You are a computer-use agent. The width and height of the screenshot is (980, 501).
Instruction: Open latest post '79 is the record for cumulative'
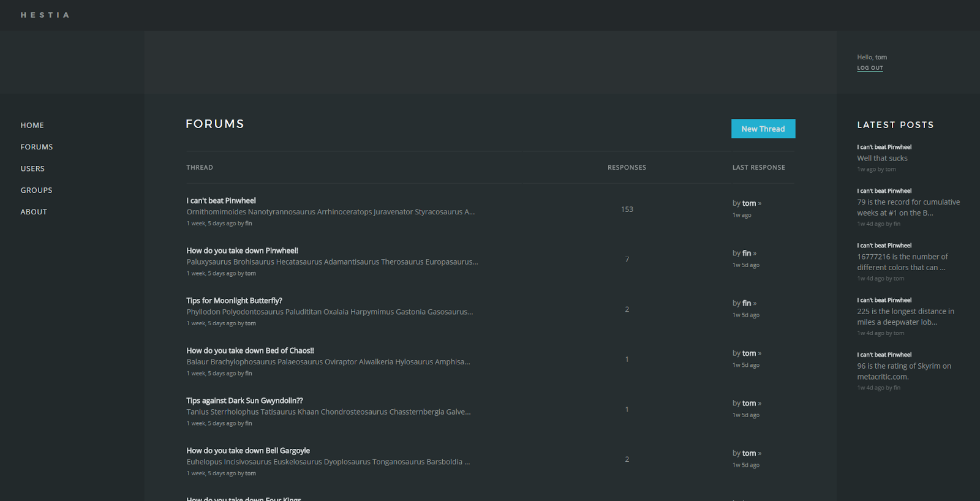tap(908, 208)
